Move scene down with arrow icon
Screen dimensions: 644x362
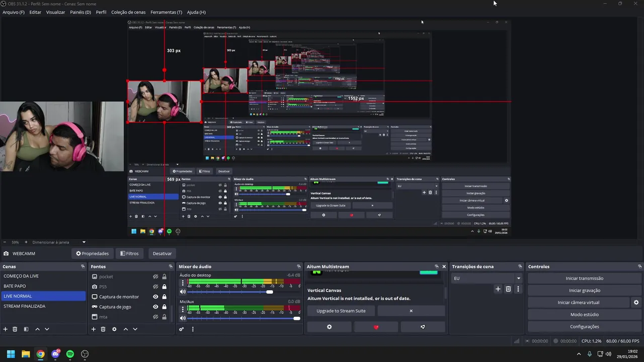[47, 329]
